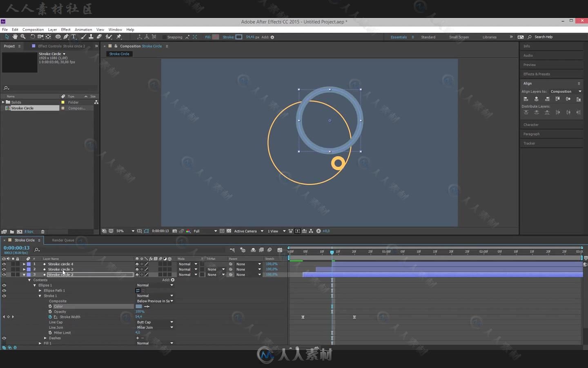Open Line Join Miter Join dropdown

[x=155, y=328]
